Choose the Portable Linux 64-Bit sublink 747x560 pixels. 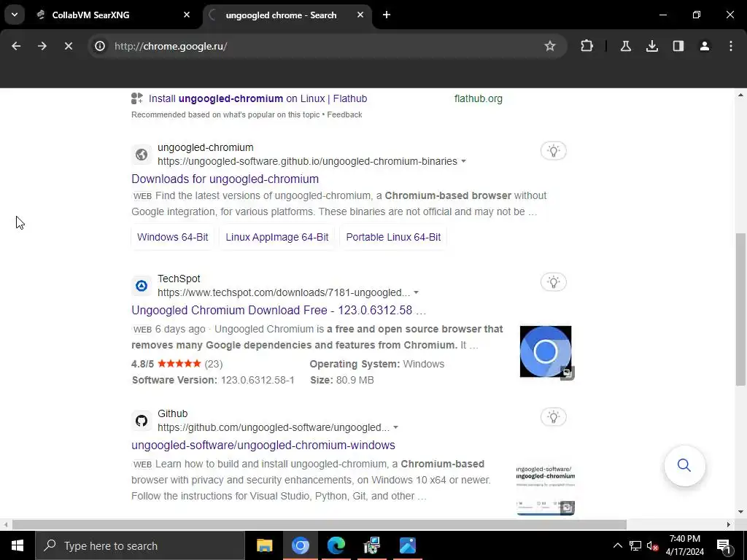(393, 237)
